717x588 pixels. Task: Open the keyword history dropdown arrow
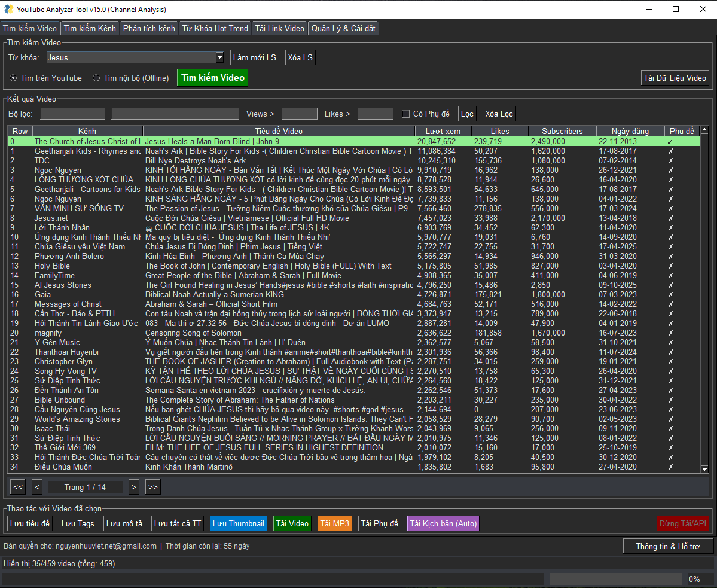pos(219,57)
